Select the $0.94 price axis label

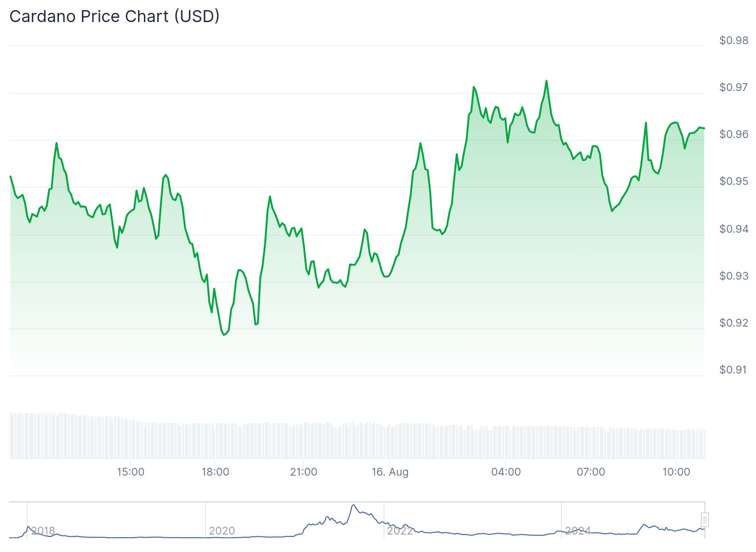pyautogui.click(x=734, y=229)
